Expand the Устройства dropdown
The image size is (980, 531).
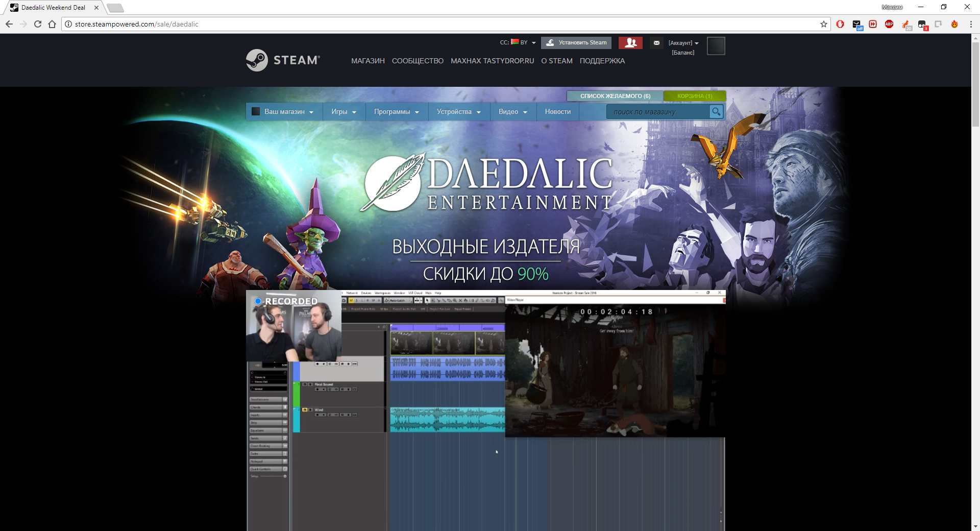pyautogui.click(x=459, y=112)
